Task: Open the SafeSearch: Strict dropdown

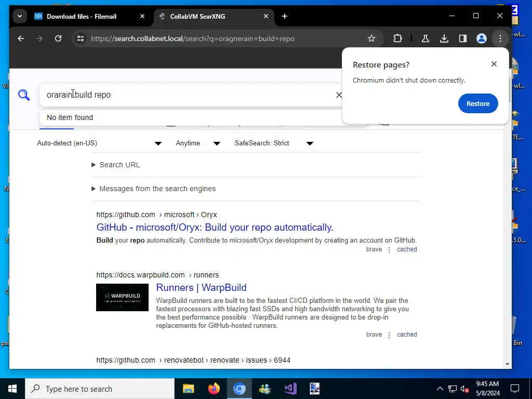Action: 274,143
